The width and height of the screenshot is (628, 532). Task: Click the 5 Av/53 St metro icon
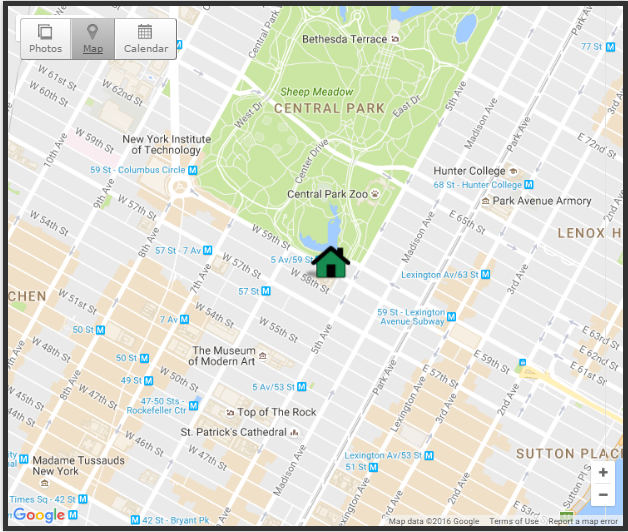coord(302,387)
